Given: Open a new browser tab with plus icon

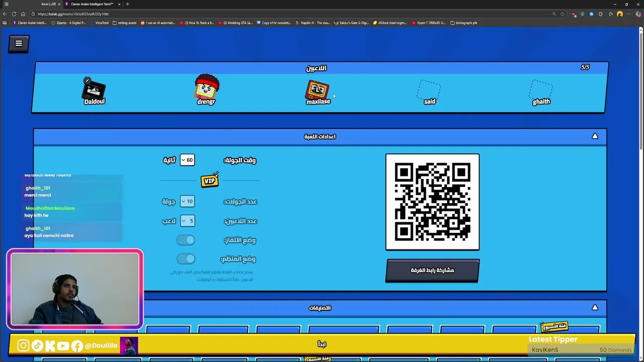Looking at the screenshot, I should (127, 4).
